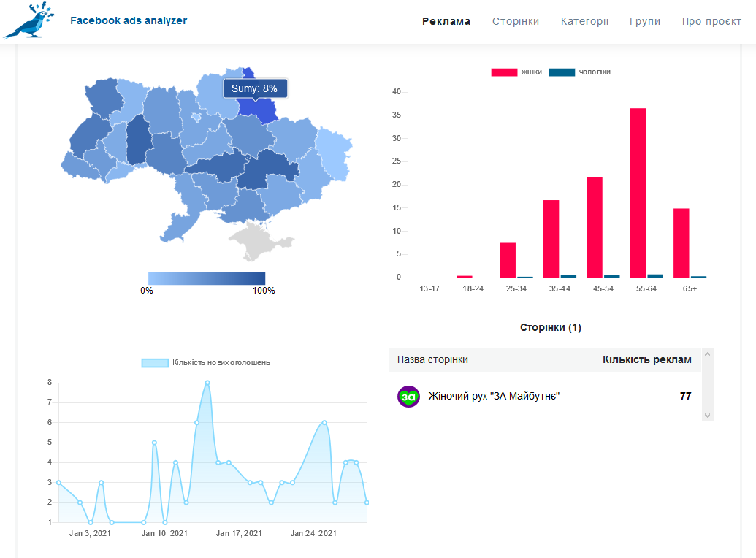This screenshot has width=756, height=558.
Task: Click the peak data point at value 8
Action: 207,383
